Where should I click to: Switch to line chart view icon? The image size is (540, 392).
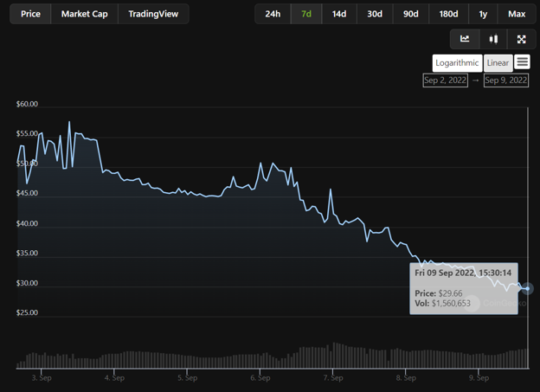tap(465, 39)
